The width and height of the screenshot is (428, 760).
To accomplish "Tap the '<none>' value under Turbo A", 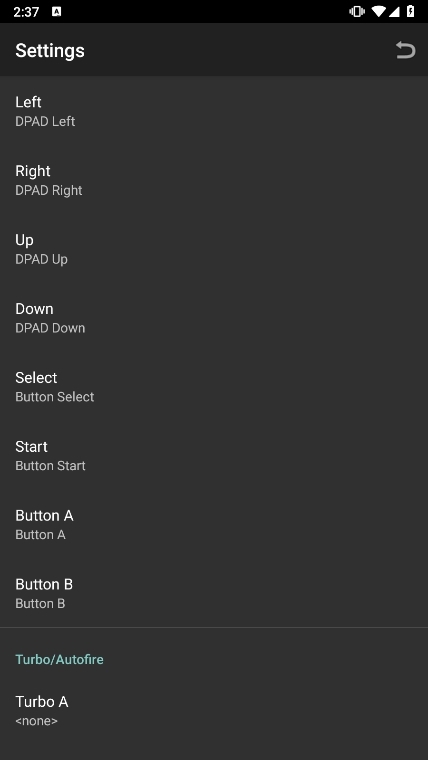I will pos(36,721).
